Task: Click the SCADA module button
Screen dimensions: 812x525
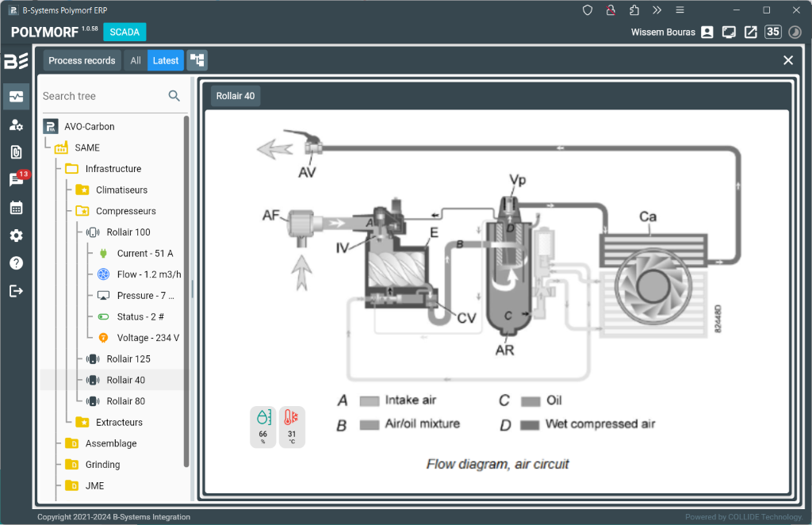Action: coord(124,32)
